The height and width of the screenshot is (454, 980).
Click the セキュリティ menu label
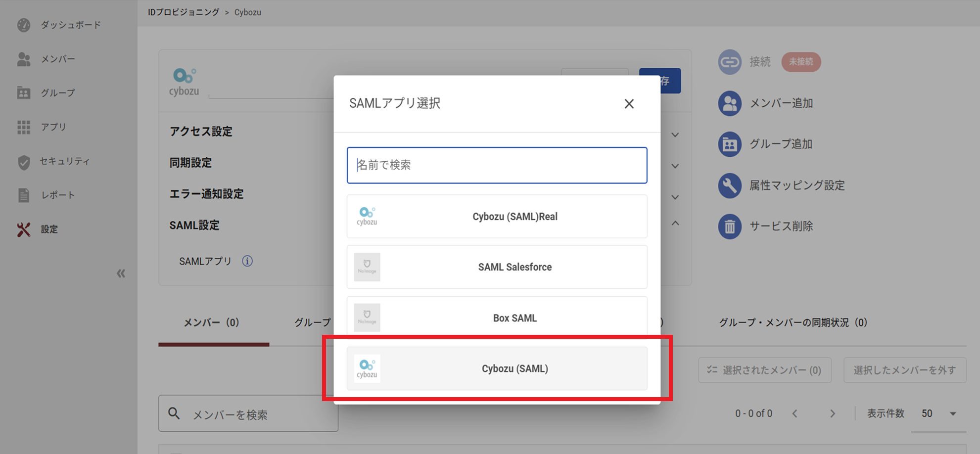pos(65,161)
